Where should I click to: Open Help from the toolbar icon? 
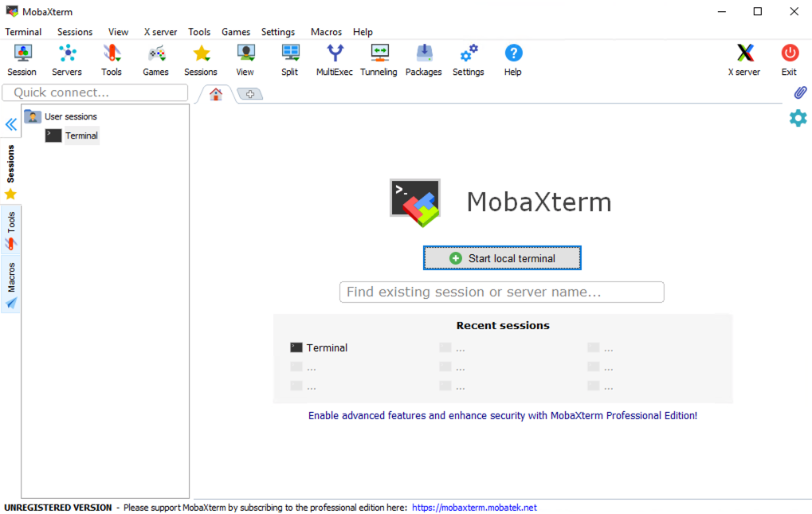[512, 56]
